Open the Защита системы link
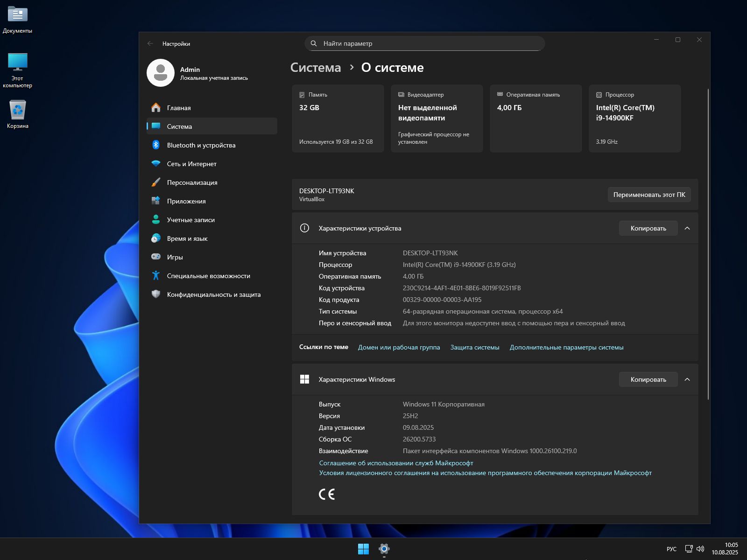 tap(475, 347)
